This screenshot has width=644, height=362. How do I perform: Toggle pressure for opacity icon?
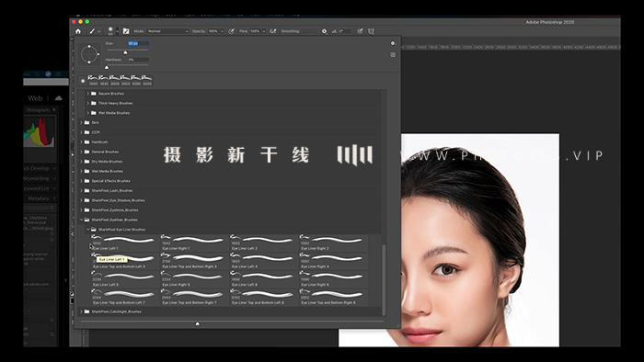pos(232,31)
